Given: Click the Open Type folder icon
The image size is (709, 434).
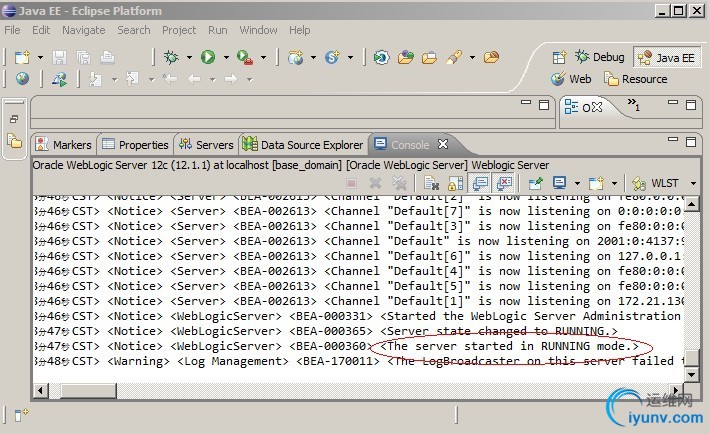Looking at the screenshot, I should point(406,57).
